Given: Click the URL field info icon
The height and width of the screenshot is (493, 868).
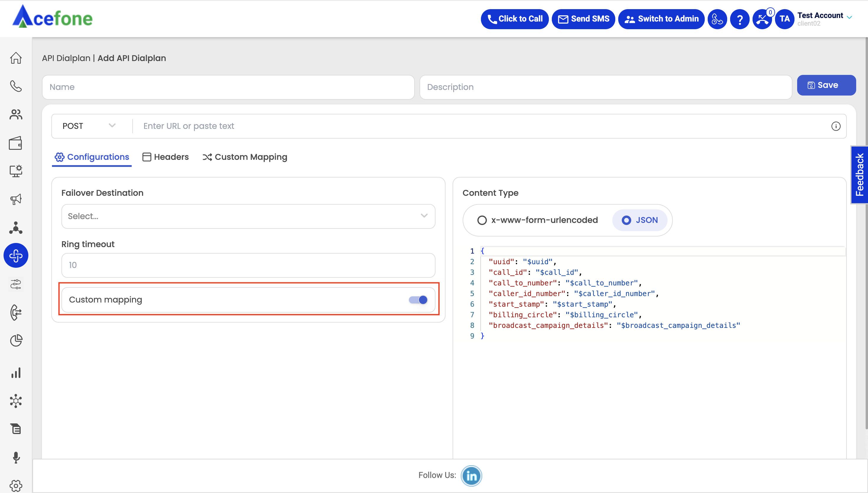Looking at the screenshot, I should pyautogui.click(x=836, y=126).
